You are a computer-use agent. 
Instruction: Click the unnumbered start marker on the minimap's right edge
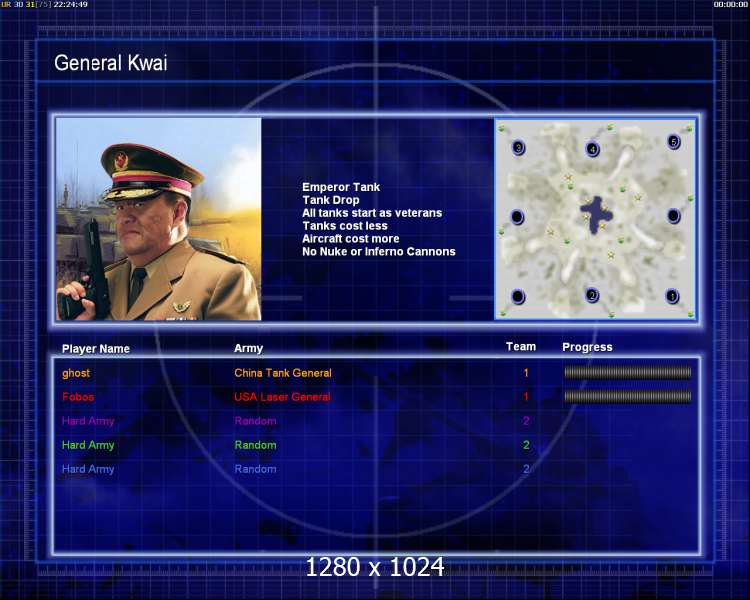(673, 216)
